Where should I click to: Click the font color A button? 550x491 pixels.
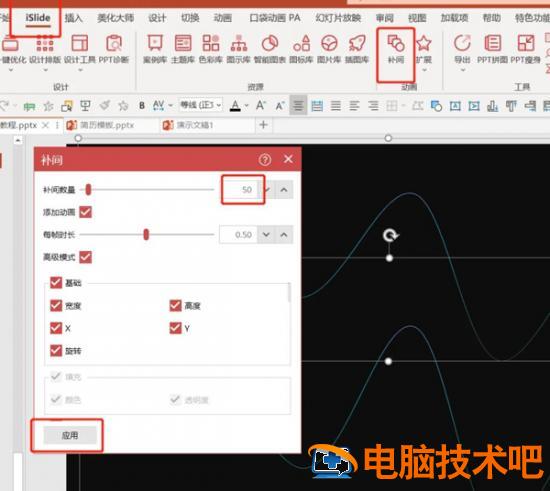point(235,105)
